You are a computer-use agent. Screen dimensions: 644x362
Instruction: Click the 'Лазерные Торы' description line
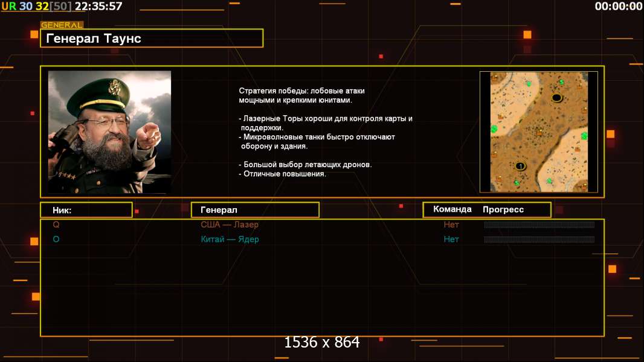(x=326, y=123)
